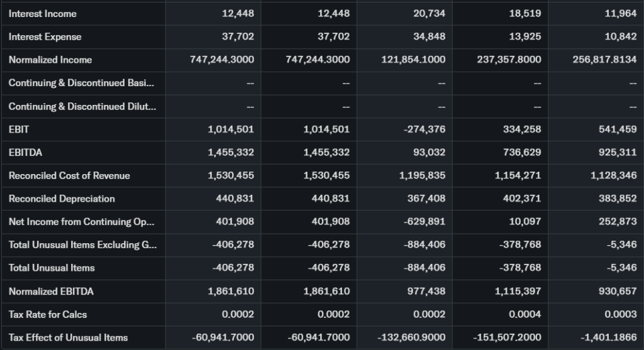The image size is (644, 350).
Task: Click the Normalized Income row label
Action: 50,60
